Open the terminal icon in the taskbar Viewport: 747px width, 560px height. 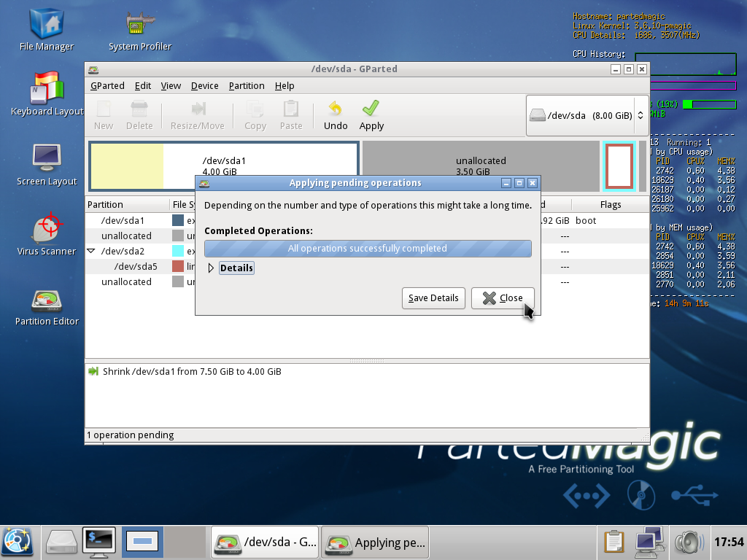tap(99, 542)
